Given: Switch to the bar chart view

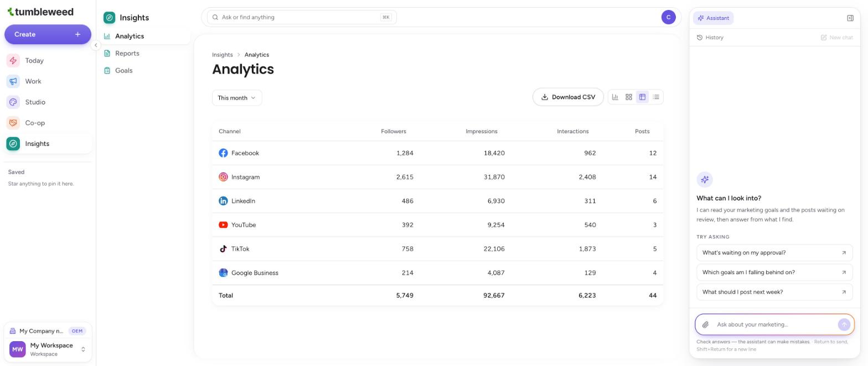Looking at the screenshot, I should click(615, 97).
